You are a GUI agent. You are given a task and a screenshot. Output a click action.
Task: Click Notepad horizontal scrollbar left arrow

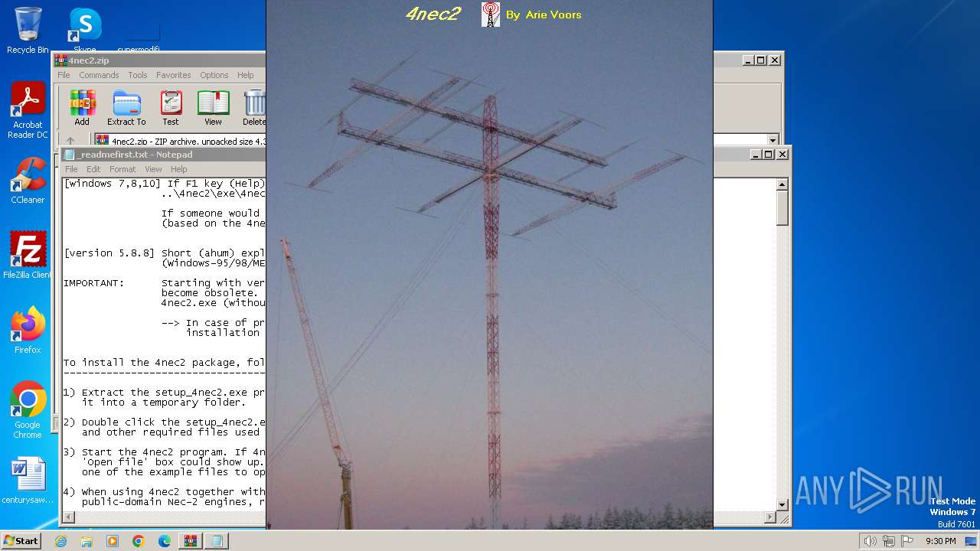(x=69, y=518)
